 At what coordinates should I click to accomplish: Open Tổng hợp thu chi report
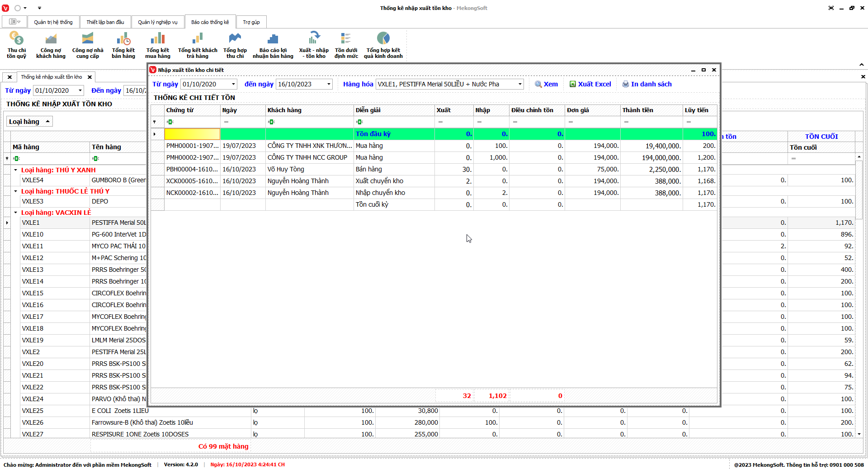tap(235, 44)
